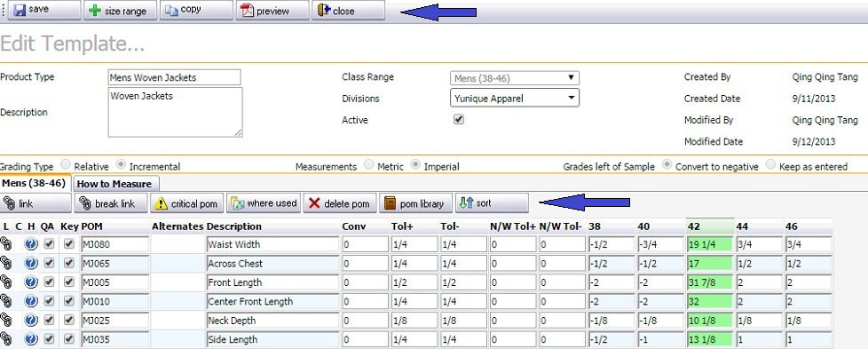This screenshot has height=349, width=868.
Task: Open the PDF preview
Action: [x=272, y=10]
